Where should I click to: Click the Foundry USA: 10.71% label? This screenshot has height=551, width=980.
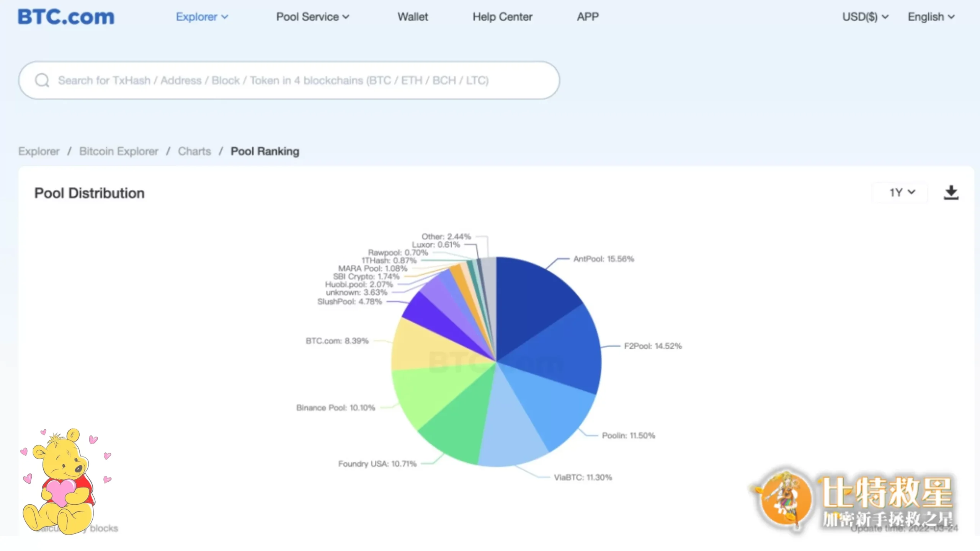377,464
